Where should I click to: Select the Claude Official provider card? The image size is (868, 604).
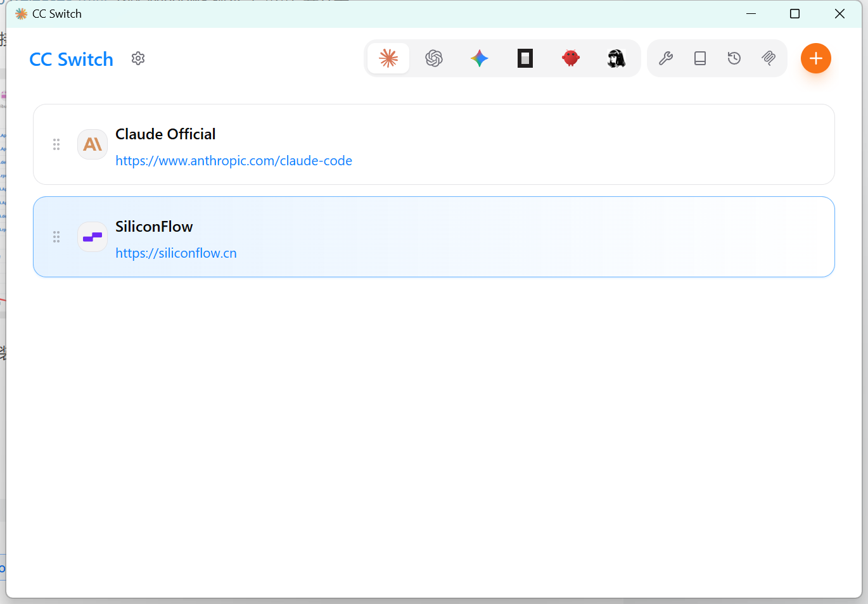click(434, 144)
